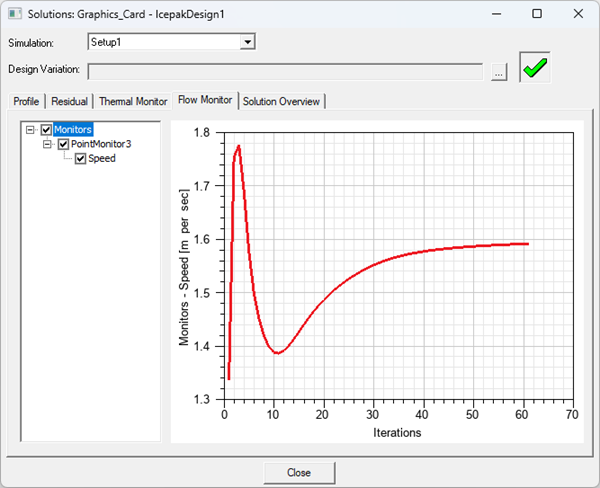Select the Speed item label in tree
The height and width of the screenshot is (488, 600).
coord(102,158)
